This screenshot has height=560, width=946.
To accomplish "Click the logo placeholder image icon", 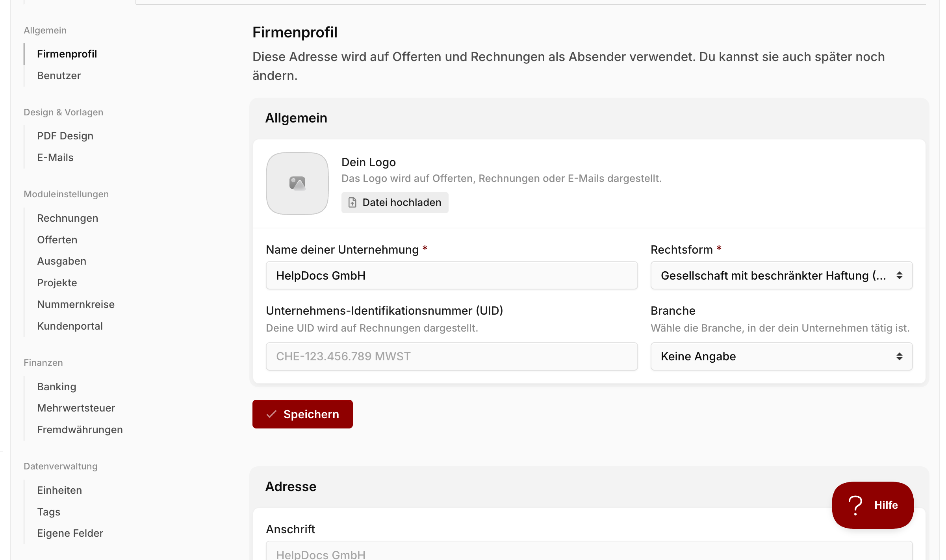I will coord(297,183).
